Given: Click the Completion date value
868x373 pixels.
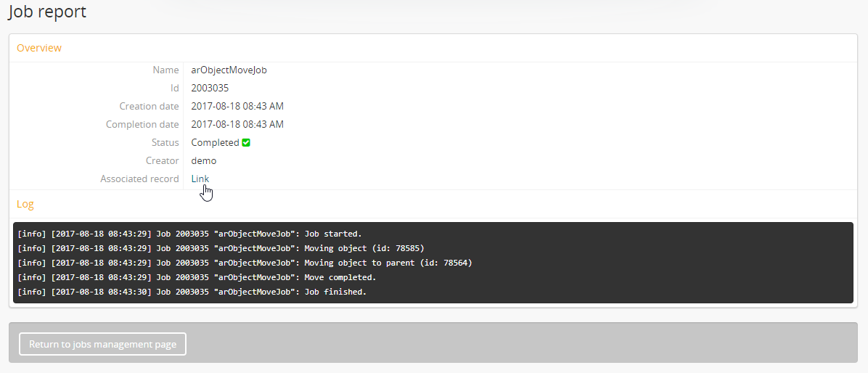Looking at the screenshot, I should [237, 125].
